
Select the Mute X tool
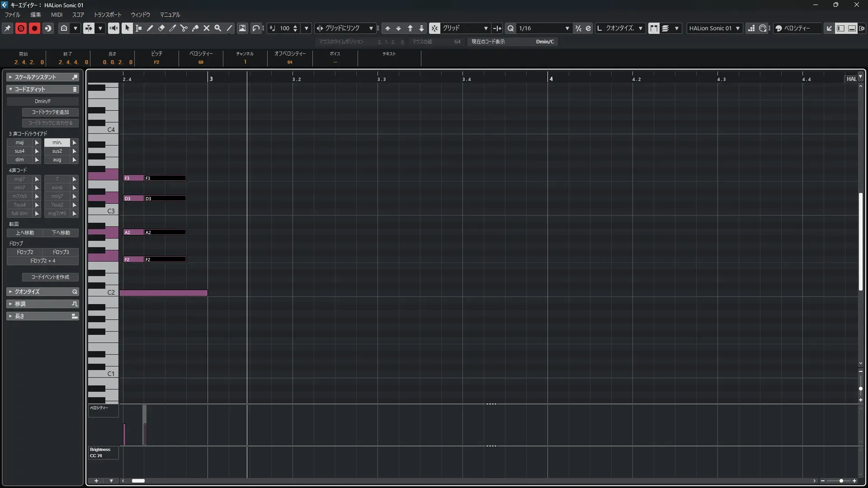206,28
